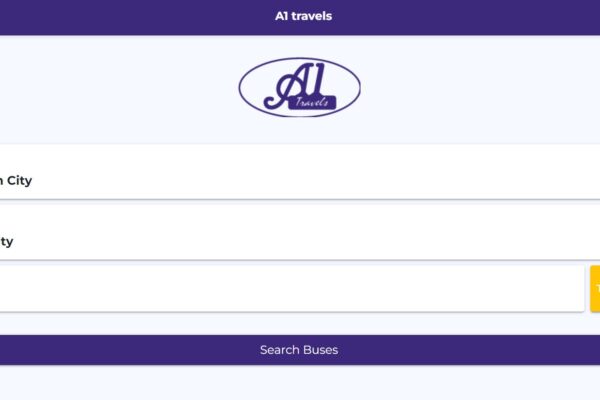Click the blank area below Search Buses

tap(300, 382)
